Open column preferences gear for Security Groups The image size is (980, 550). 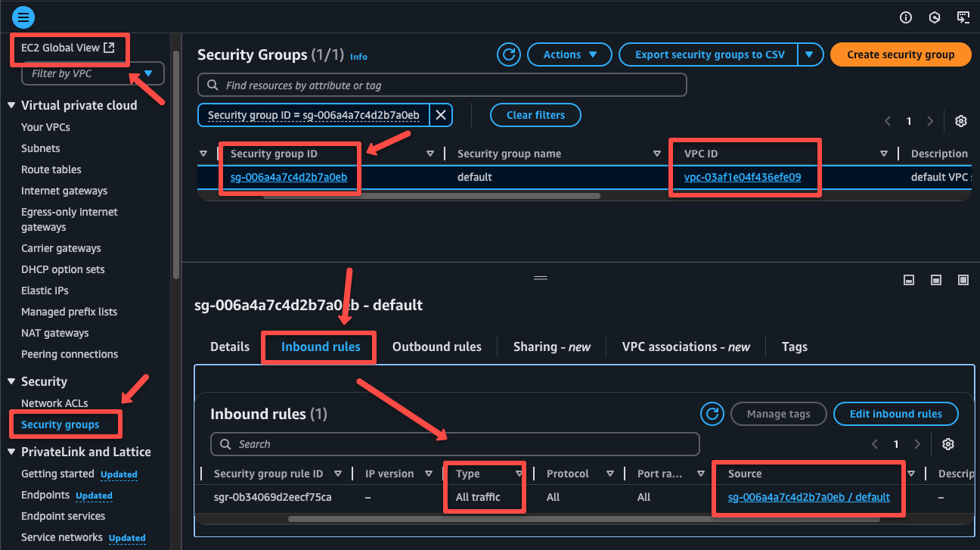(960, 121)
